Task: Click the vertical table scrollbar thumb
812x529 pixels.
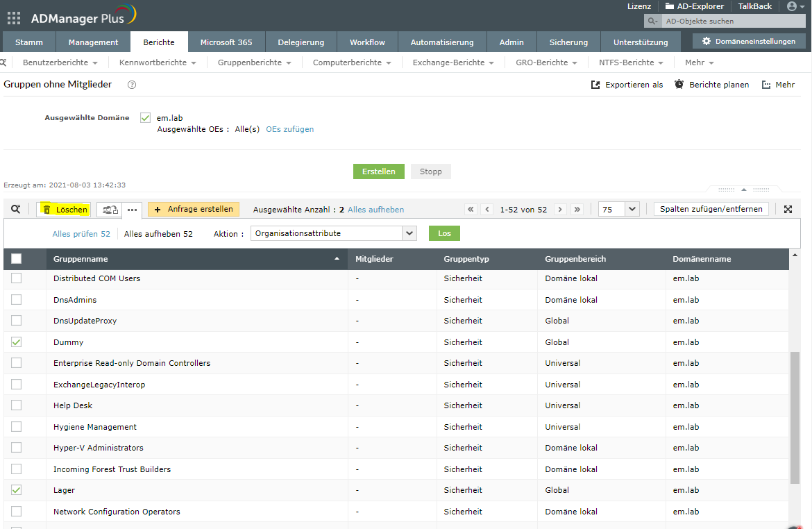Action: coord(795,418)
